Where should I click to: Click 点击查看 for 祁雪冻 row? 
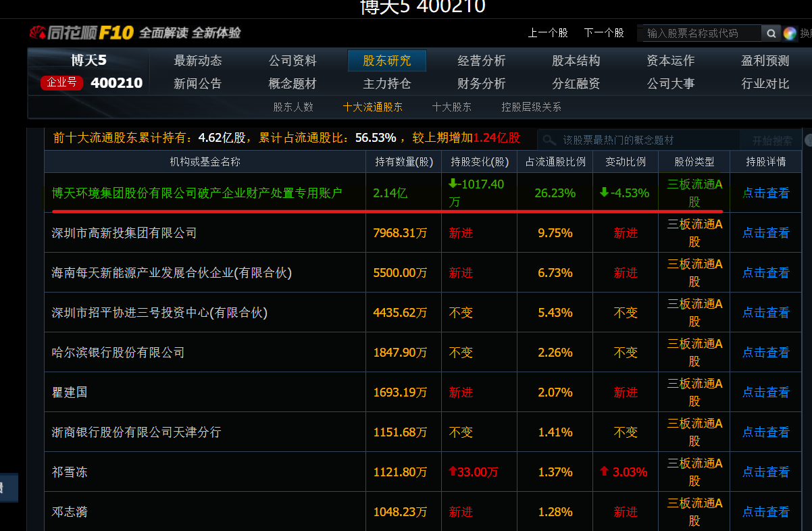pyautogui.click(x=766, y=472)
